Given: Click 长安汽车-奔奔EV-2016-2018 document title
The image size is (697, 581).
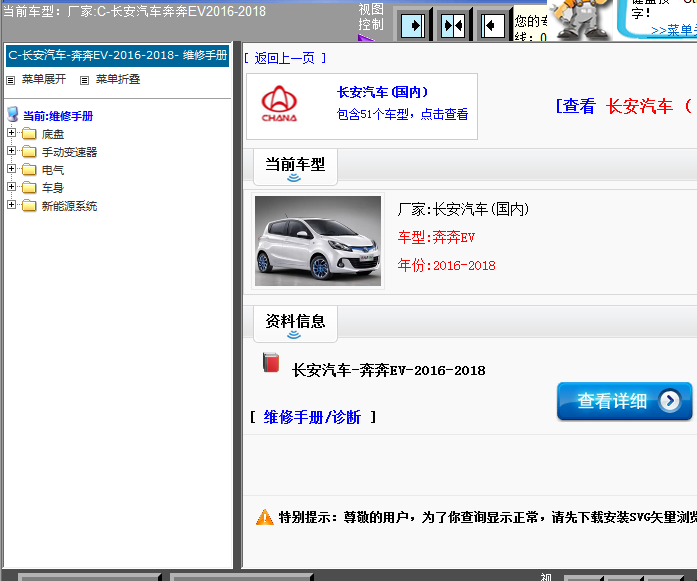Looking at the screenshot, I should click(x=389, y=370).
